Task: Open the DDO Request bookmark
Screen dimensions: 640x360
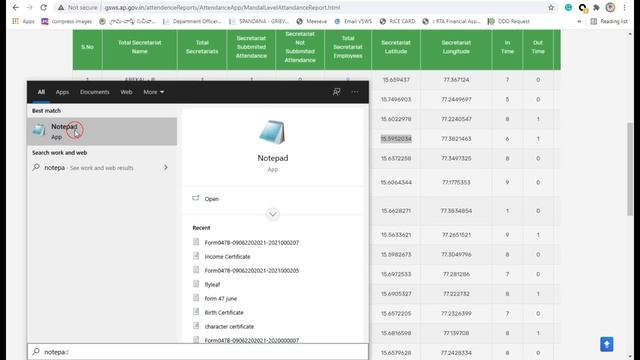Action: point(509,21)
